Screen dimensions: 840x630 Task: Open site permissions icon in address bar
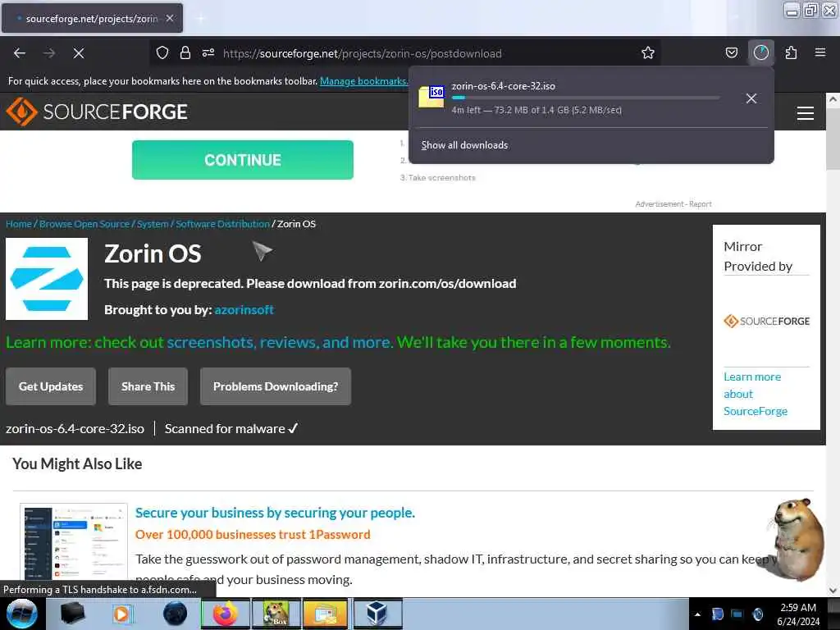point(208,53)
